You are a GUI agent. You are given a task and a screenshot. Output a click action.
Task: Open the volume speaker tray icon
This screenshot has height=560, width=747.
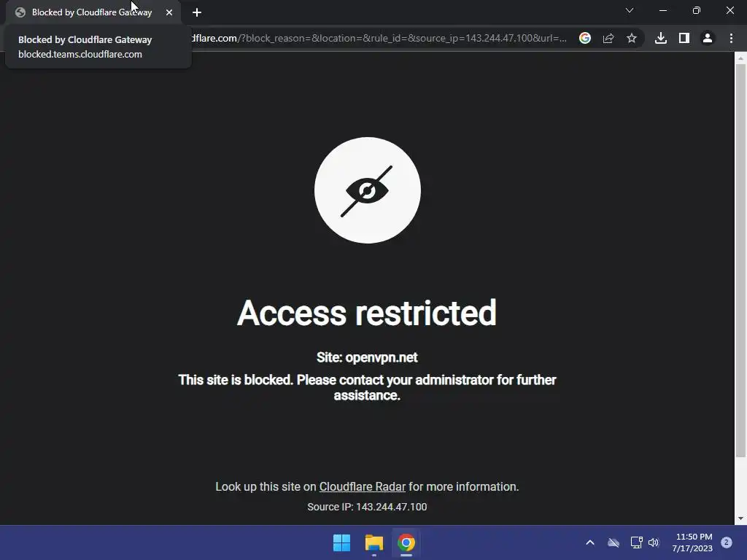point(654,542)
